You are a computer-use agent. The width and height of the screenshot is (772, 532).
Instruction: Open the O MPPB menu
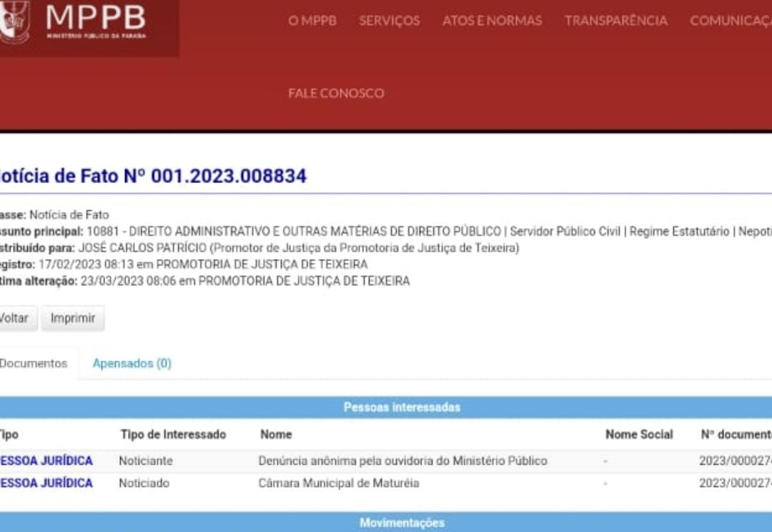pos(312,21)
